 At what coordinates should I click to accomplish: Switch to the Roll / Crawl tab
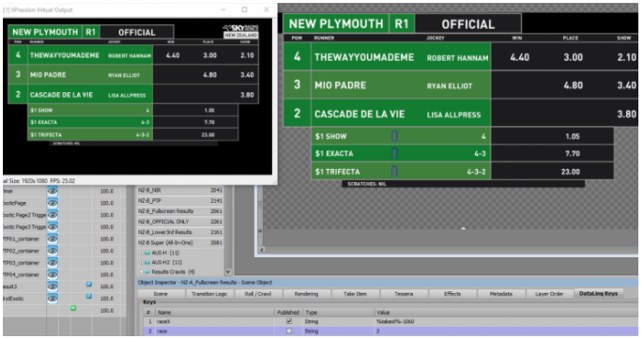[x=258, y=294]
